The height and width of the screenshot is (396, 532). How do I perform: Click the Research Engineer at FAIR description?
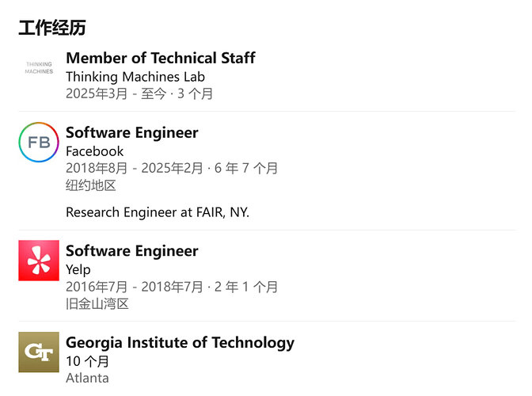click(x=157, y=212)
